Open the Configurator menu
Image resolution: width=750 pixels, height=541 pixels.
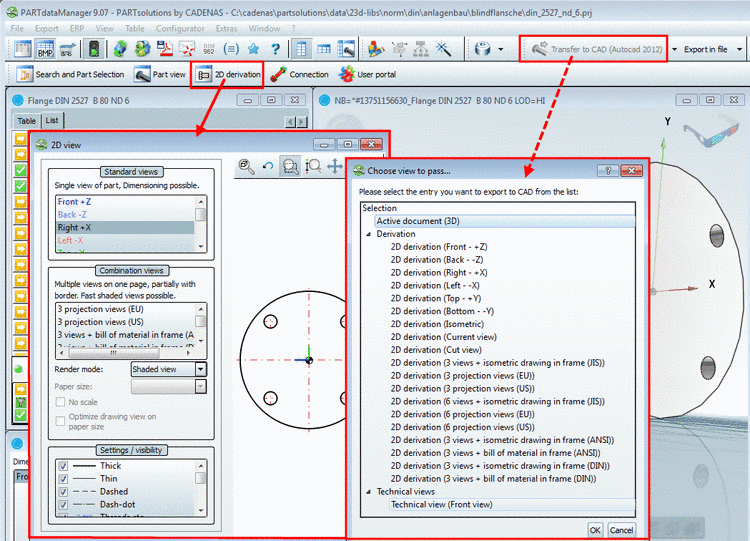[x=180, y=29]
